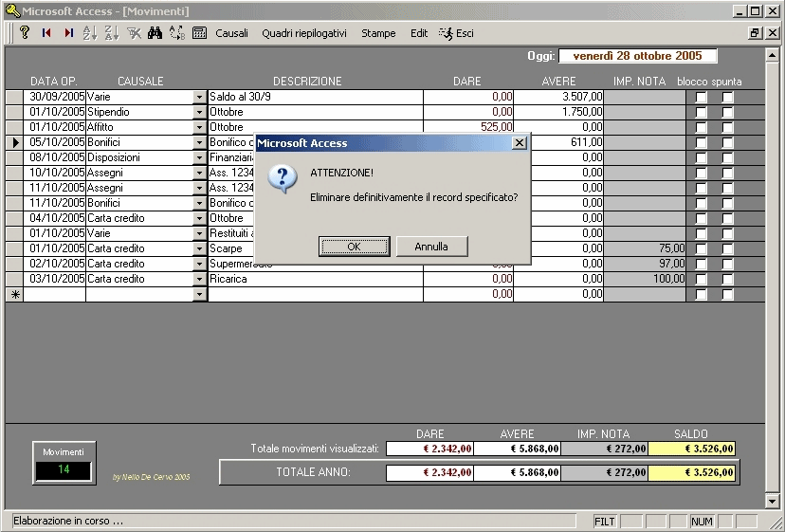Click 'Carta credito' causale of 02/10/2005 row
Screen dimensions: 785x532
139,264
